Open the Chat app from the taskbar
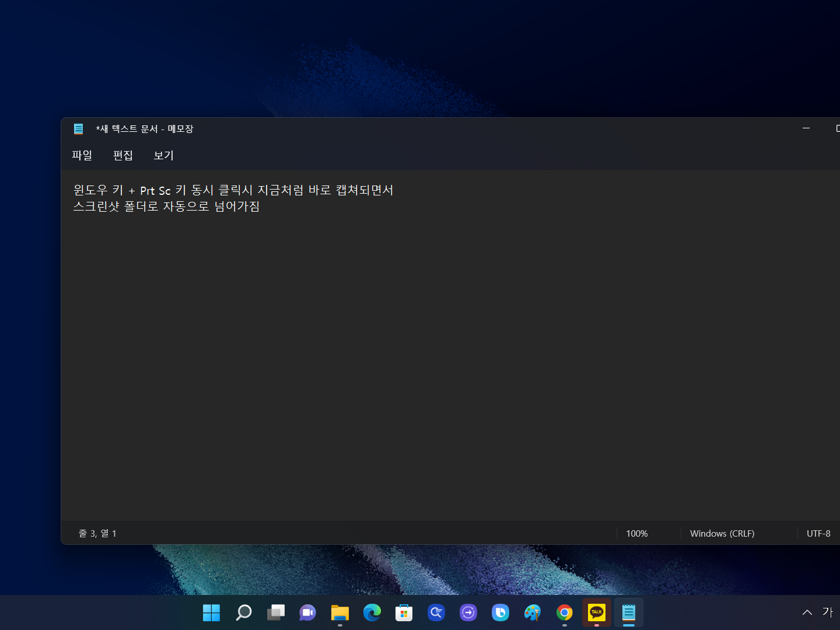The width and height of the screenshot is (840, 630). 307,612
